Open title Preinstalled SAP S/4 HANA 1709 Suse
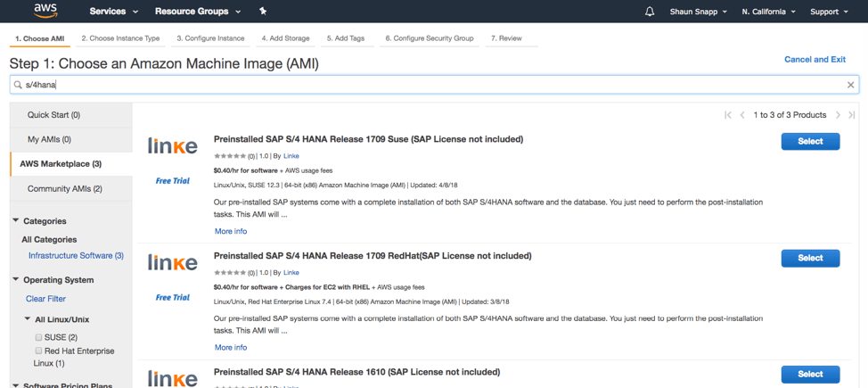The height and width of the screenshot is (388, 868). click(x=369, y=139)
